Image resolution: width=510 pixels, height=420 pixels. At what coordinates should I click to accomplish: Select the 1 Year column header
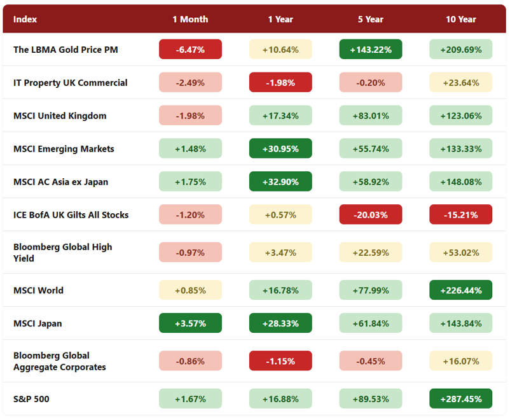click(x=280, y=19)
